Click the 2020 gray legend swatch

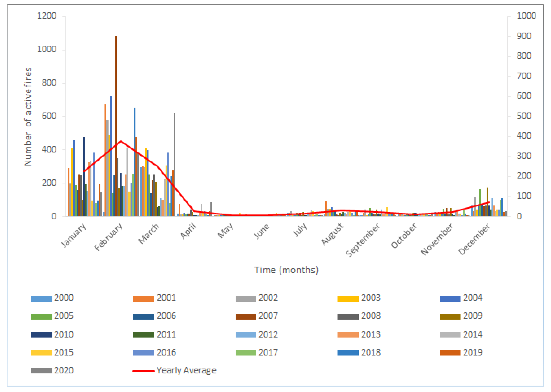42,371
